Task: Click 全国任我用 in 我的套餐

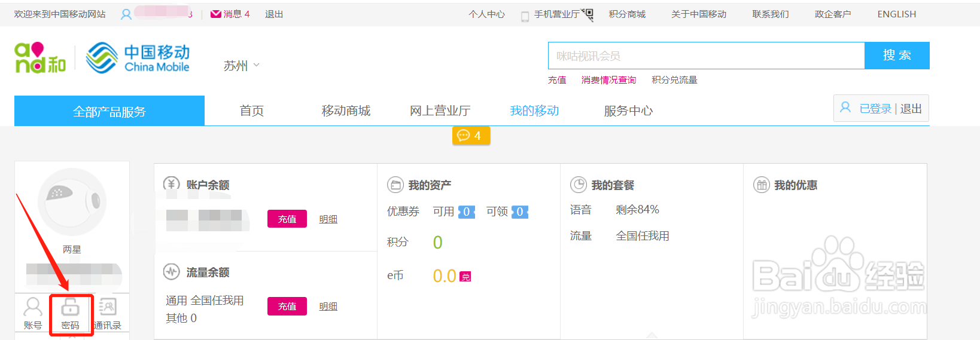Action: coord(643,236)
